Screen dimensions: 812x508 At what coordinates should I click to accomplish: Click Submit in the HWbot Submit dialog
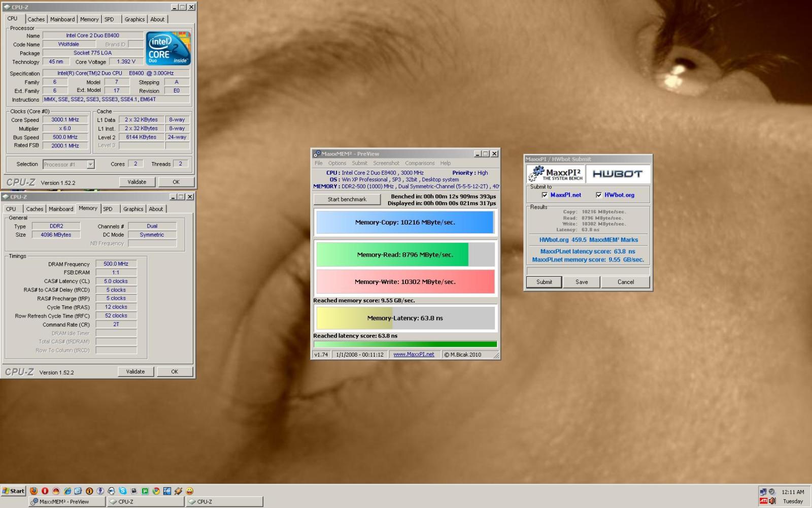[x=544, y=282]
